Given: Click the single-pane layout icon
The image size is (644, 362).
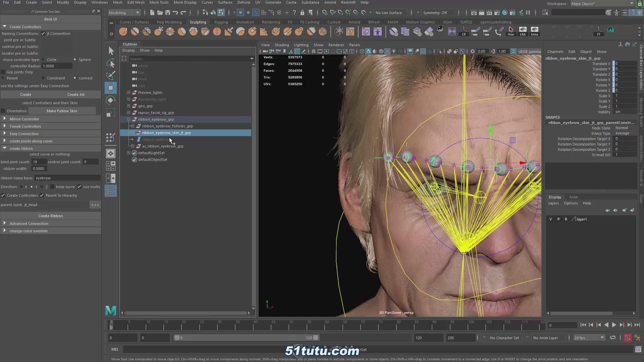Looking at the screenshot, I should tap(110, 154).
